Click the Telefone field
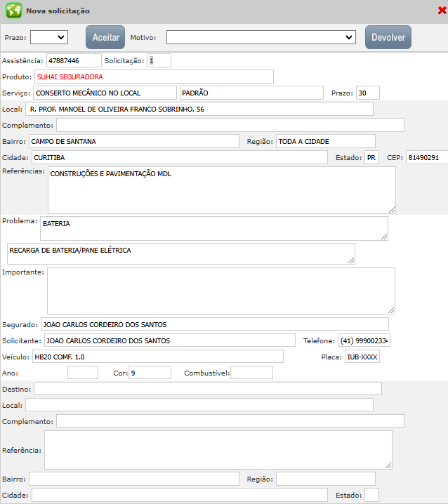Viewport: 448px width, 504px height. click(x=364, y=340)
